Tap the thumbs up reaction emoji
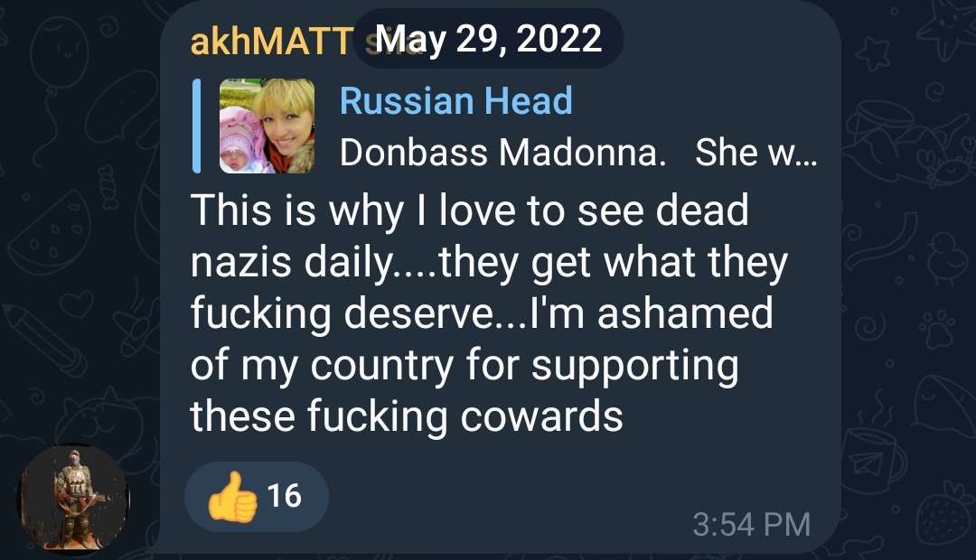Viewport: 976px width, 560px height. tap(232, 497)
